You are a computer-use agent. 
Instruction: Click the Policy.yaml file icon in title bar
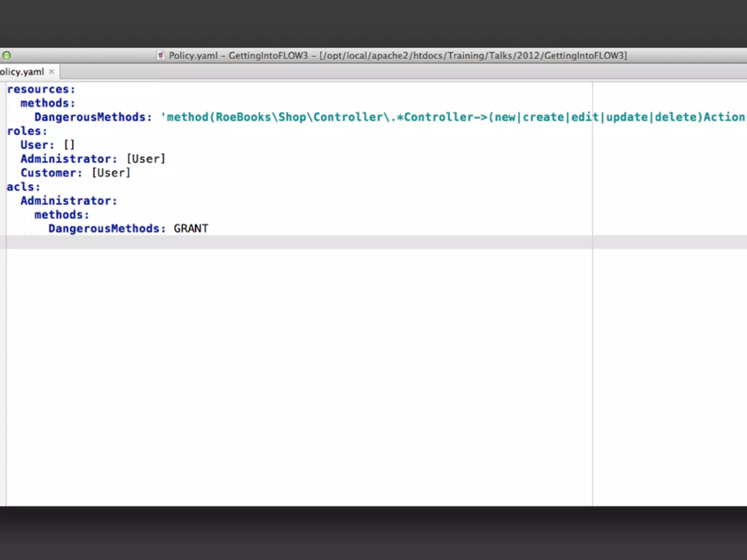coord(160,56)
